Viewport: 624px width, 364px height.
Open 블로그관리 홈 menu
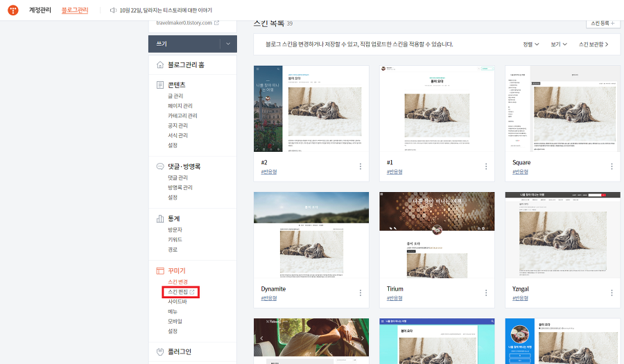click(x=186, y=64)
